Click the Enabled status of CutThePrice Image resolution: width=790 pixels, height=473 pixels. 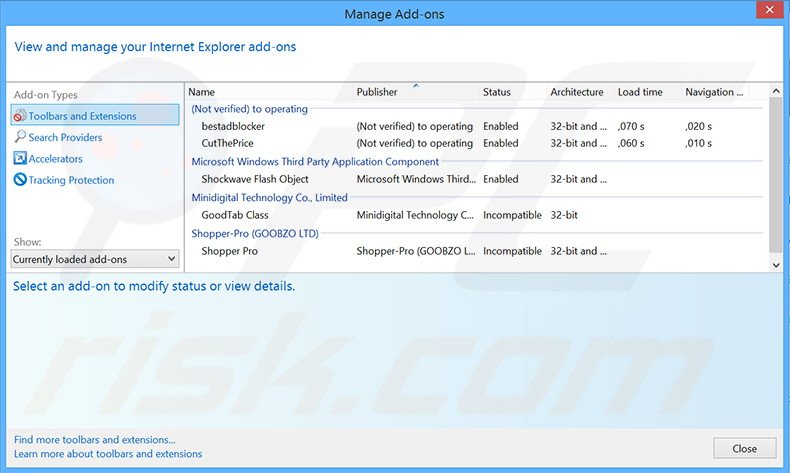500,143
